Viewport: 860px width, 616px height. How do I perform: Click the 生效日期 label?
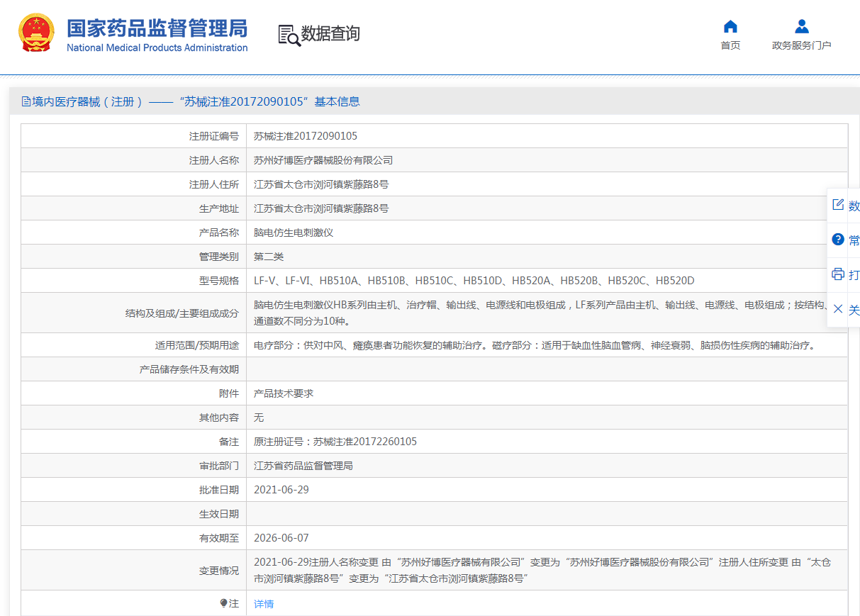click(x=219, y=514)
